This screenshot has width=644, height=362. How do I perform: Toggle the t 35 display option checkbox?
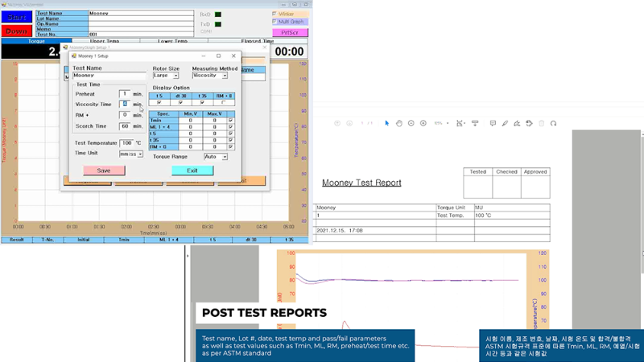[202, 102]
